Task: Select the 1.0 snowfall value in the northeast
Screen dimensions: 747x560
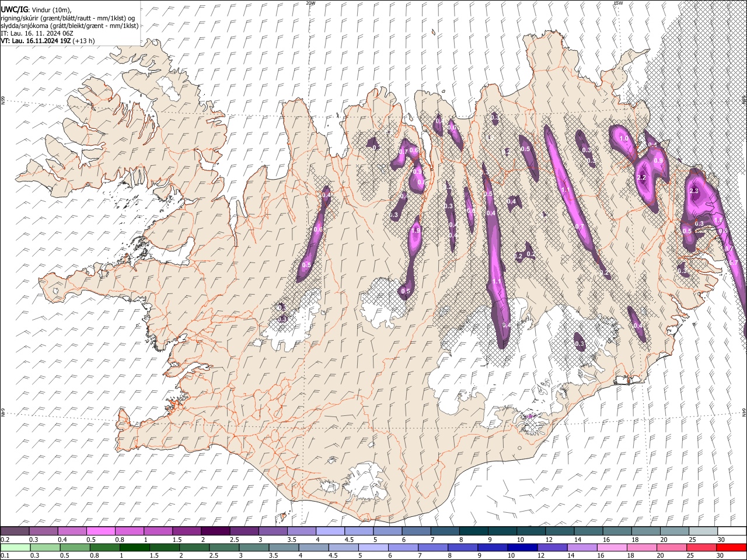Action: [x=624, y=139]
